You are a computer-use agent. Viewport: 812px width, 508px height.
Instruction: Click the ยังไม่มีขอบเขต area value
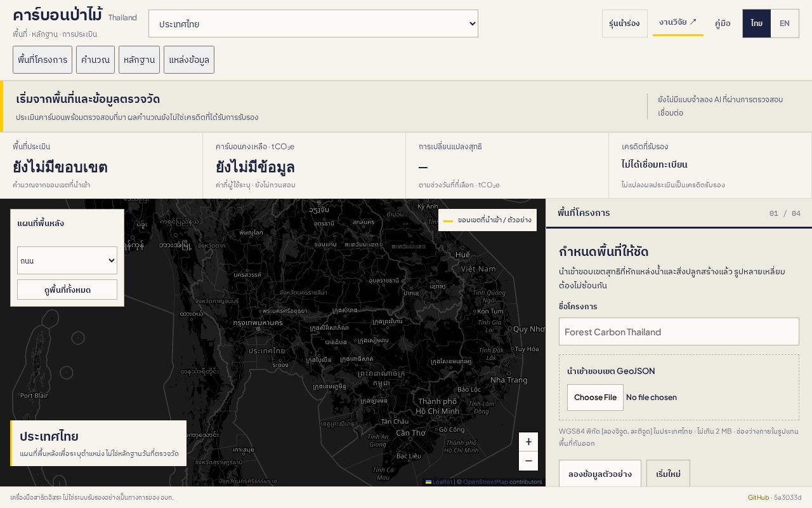pyautogui.click(x=60, y=167)
